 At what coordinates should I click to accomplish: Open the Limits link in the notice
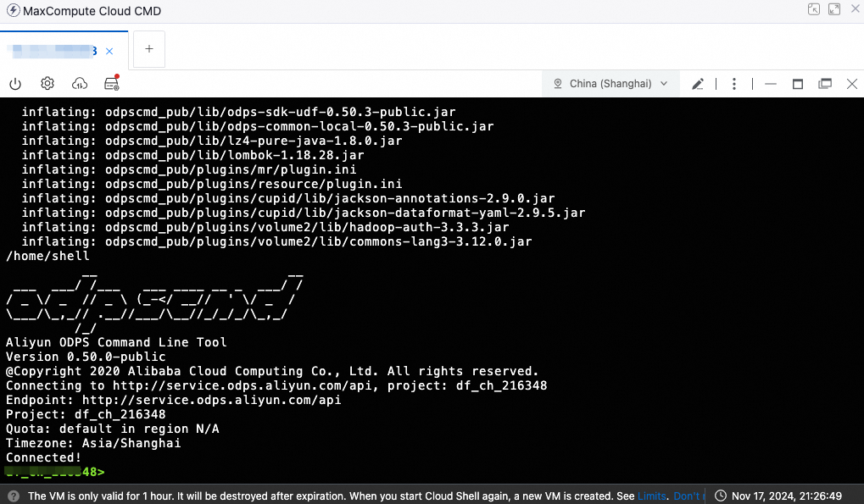pos(652,496)
